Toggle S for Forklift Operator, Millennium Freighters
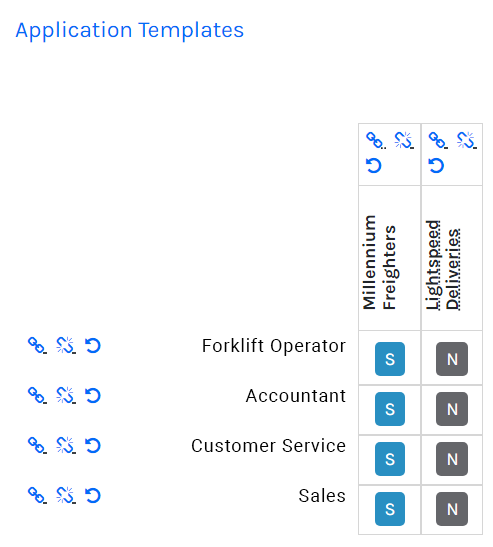 point(390,359)
